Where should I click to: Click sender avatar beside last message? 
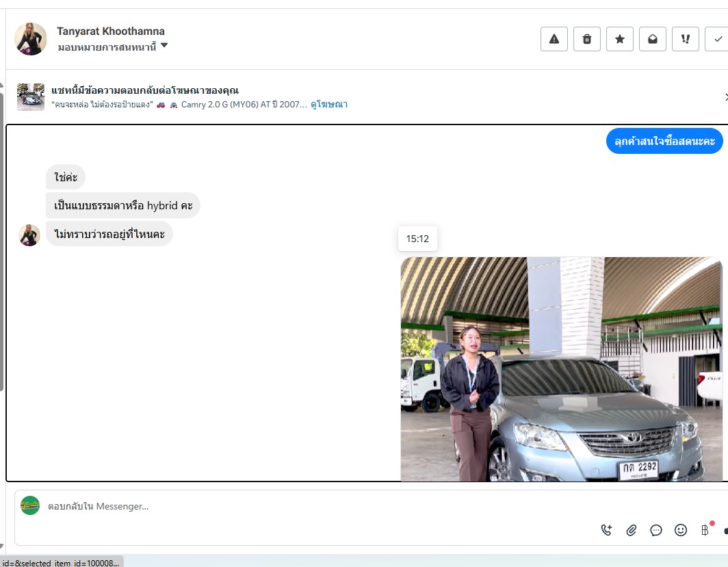coord(29,235)
